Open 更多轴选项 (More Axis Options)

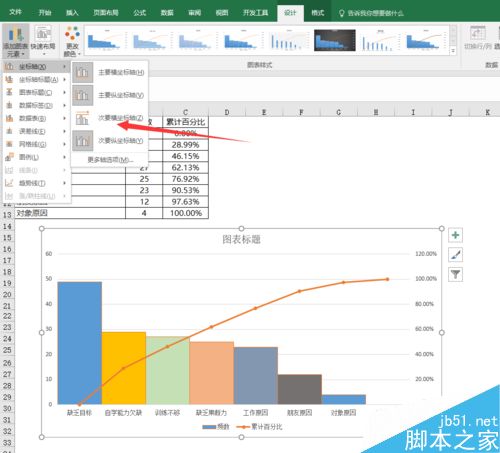click(x=110, y=160)
